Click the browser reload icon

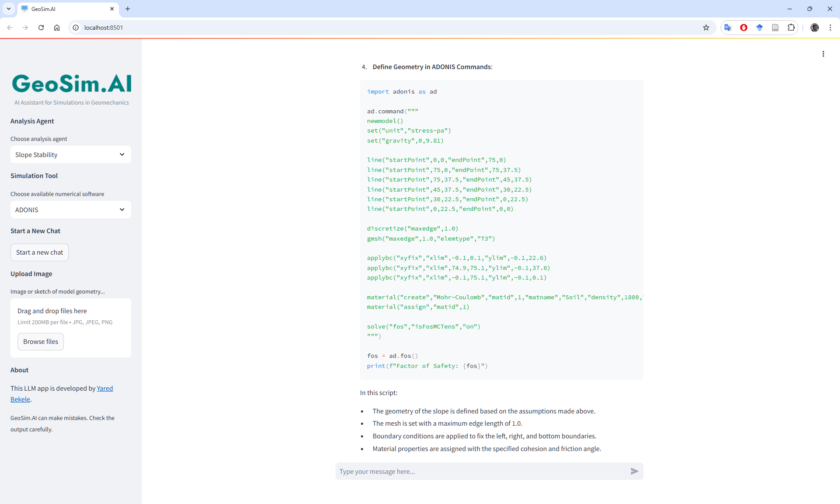pos(41,28)
